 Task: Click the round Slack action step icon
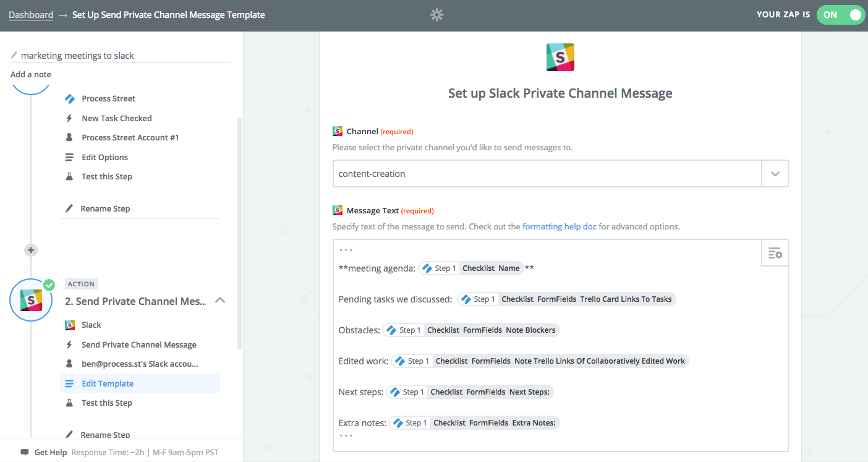click(x=31, y=300)
